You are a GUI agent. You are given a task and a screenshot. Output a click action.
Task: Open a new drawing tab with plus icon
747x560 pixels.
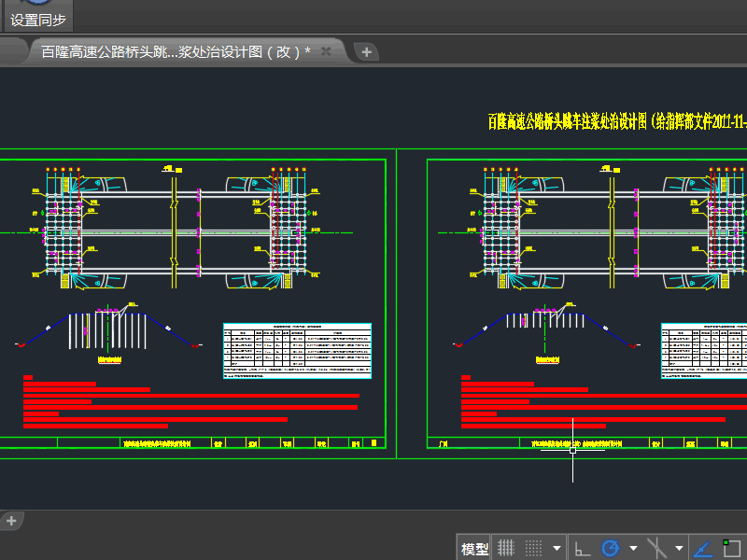coord(367,52)
